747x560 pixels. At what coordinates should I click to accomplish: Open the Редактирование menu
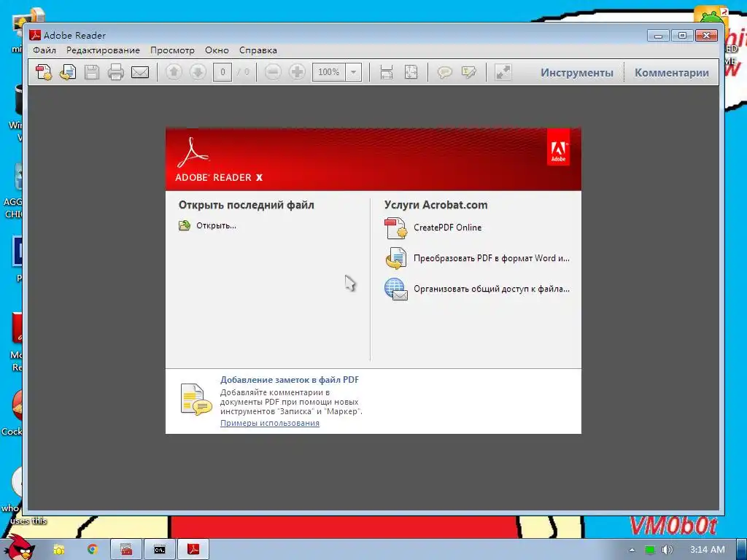click(x=103, y=50)
